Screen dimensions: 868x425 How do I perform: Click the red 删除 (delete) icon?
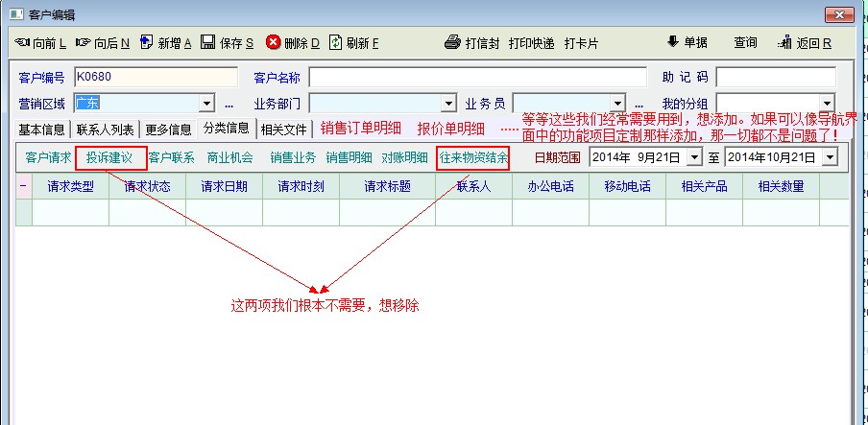tap(273, 43)
